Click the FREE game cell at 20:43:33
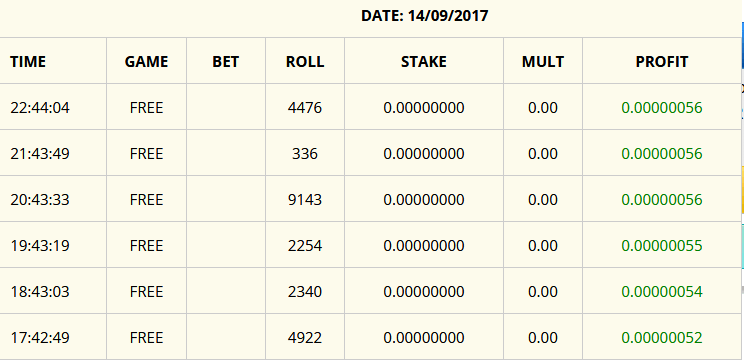The width and height of the screenshot is (744, 360). (x=146, y=200)
